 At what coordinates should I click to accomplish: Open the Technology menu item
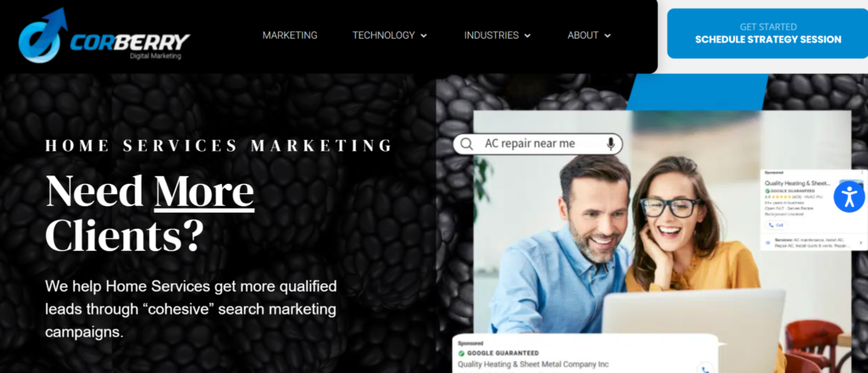(x=384, y=36)
